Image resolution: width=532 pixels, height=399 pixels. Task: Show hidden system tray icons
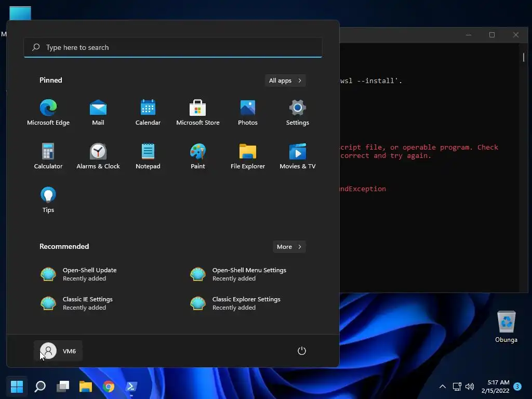443,386
